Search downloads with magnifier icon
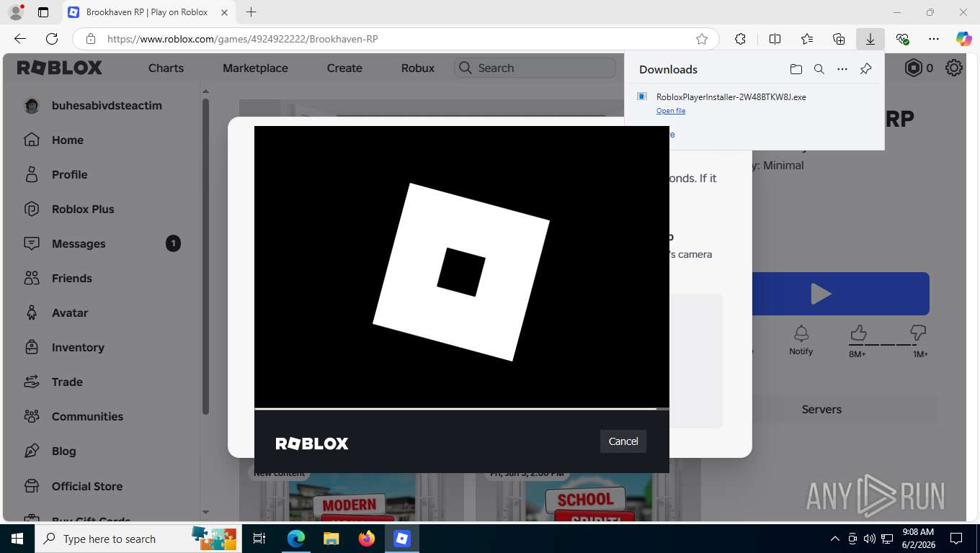The height and width of the screenshot is (553, 980). tap(819, 69)
